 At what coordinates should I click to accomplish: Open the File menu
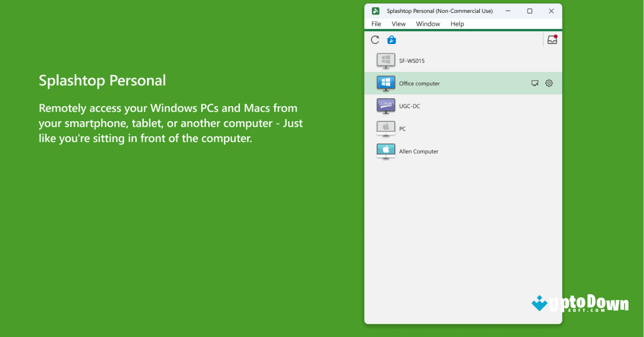click(376, 24)
